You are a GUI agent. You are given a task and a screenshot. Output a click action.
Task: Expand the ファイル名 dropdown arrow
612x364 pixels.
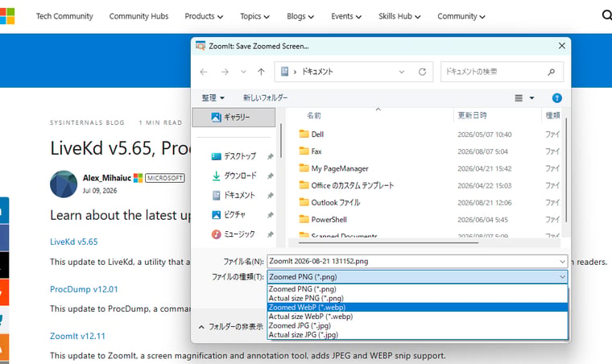coord(562,262)
